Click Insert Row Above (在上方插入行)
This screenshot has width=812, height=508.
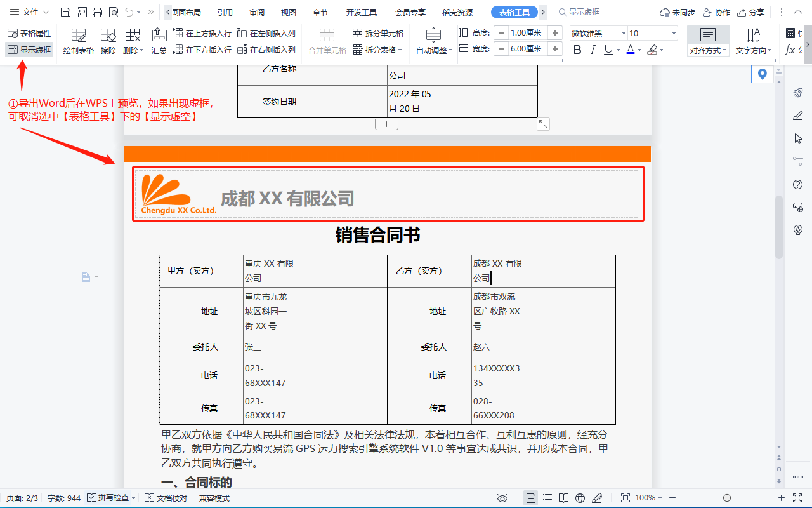203,33
